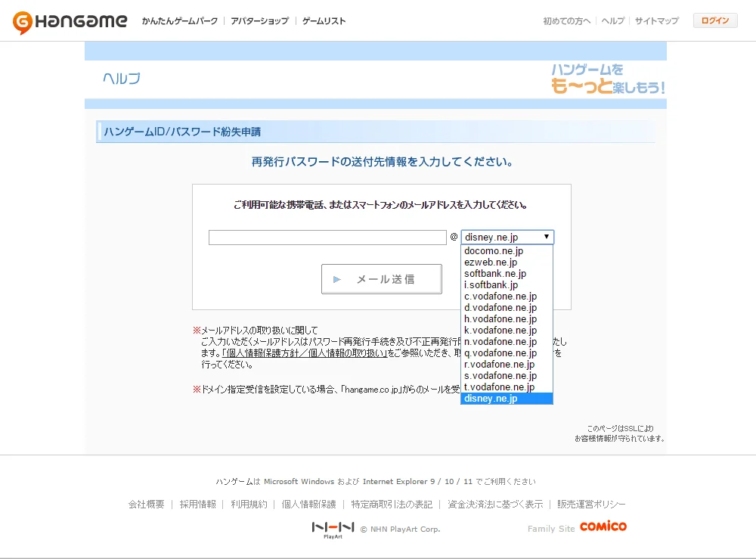Open ヘルプ link in top bar
The height and width of the screenshot is (559, 756).
pyautogui.click(x=613, y=20)
